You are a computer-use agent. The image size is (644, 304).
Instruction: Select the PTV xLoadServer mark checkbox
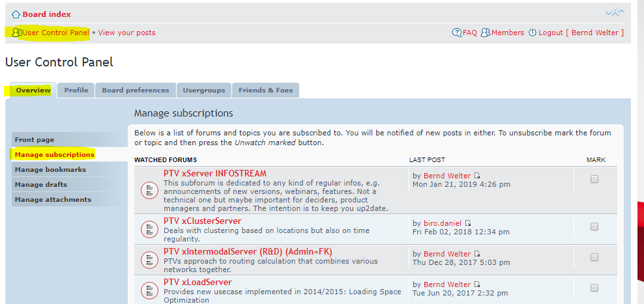pyautogui.click(x=594, y=287)
